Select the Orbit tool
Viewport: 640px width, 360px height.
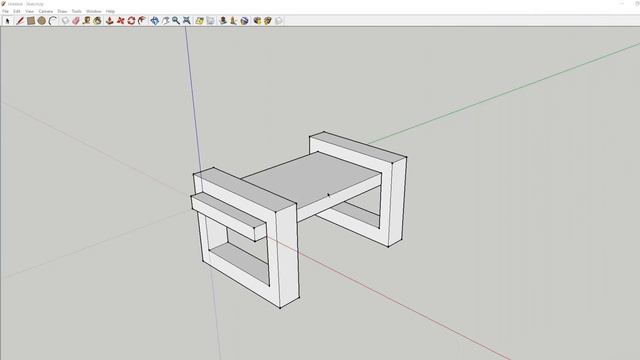point(155,20)
